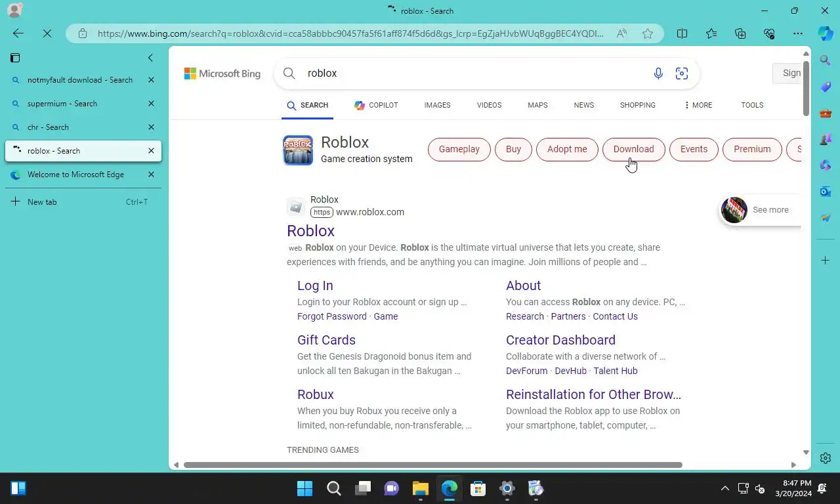
Task: Open the Roblox main result link
Action: [310, 231]
